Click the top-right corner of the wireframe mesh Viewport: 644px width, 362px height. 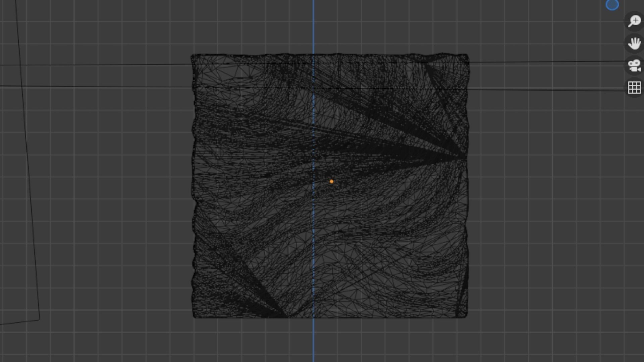click(x=467, y=56)
